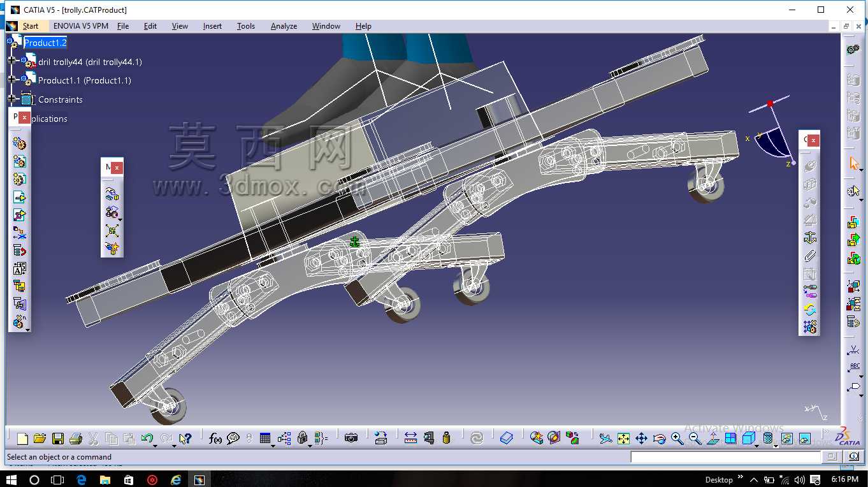Click the Zoom Out magnifier
The height and width of the screenshot is (487, 868).
click(695, 439)
